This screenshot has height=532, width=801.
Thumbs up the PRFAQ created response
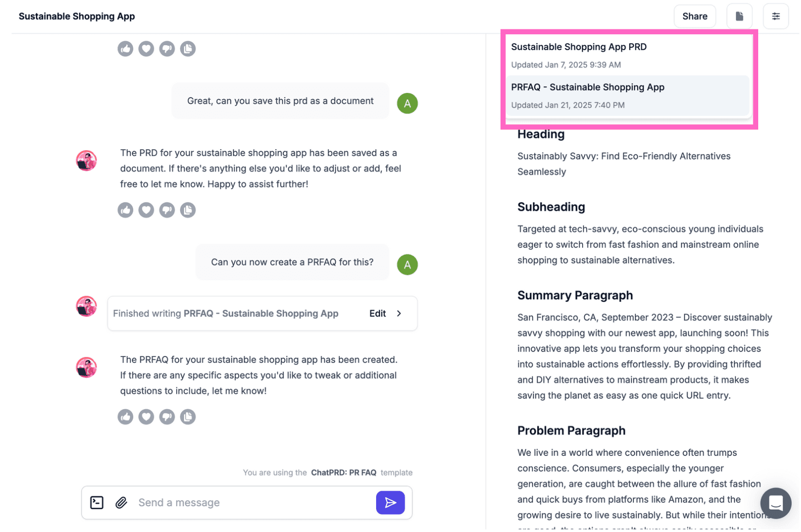coord(125,417)
